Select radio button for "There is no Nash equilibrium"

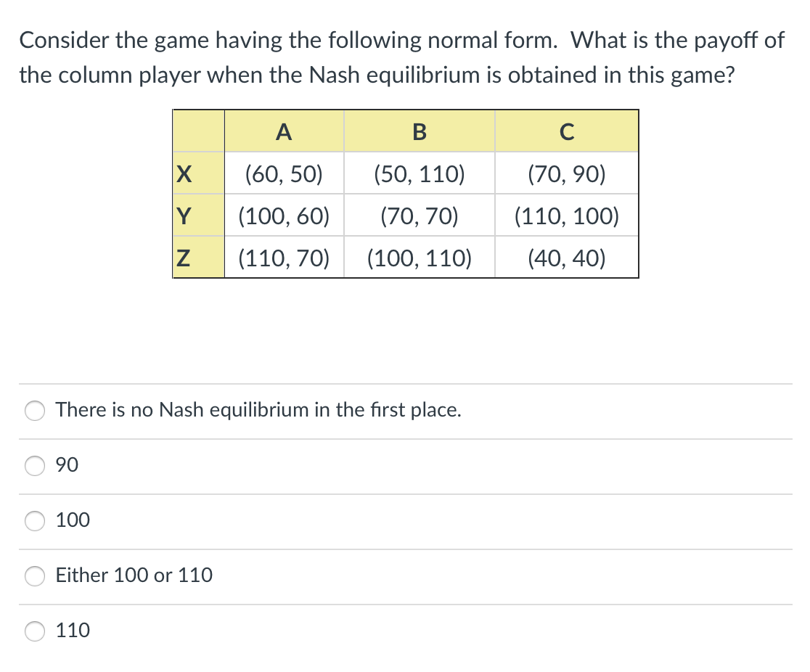point(34,410)
